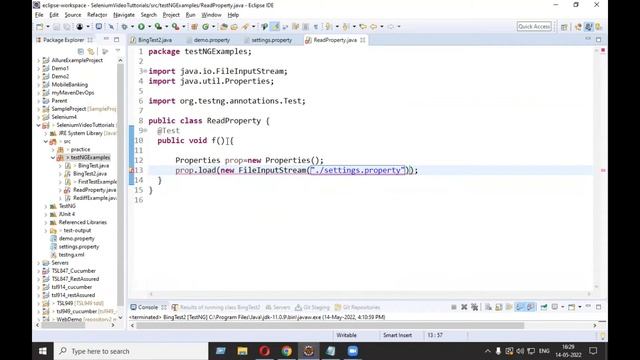Click the New file wizard icon
The width and height of the screenshot is (640, 360).
tap(40, 27)
